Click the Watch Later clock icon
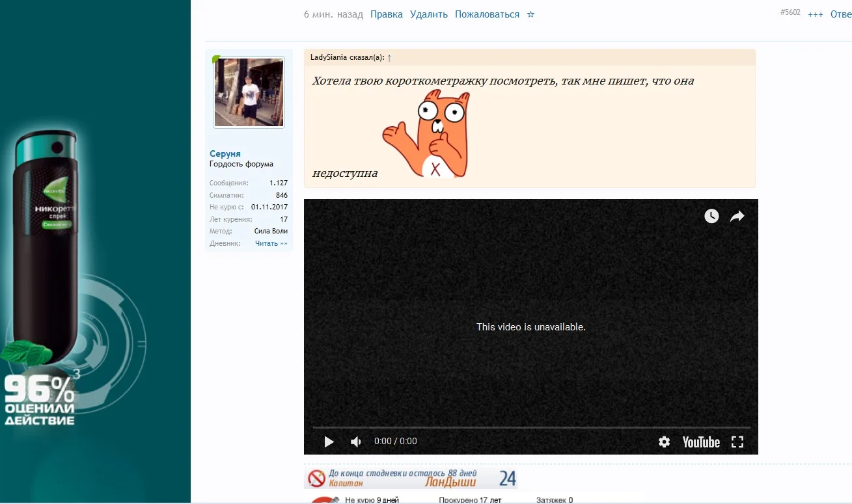The image size is (852, 504). pyautogui.click(x=711, y=216)
